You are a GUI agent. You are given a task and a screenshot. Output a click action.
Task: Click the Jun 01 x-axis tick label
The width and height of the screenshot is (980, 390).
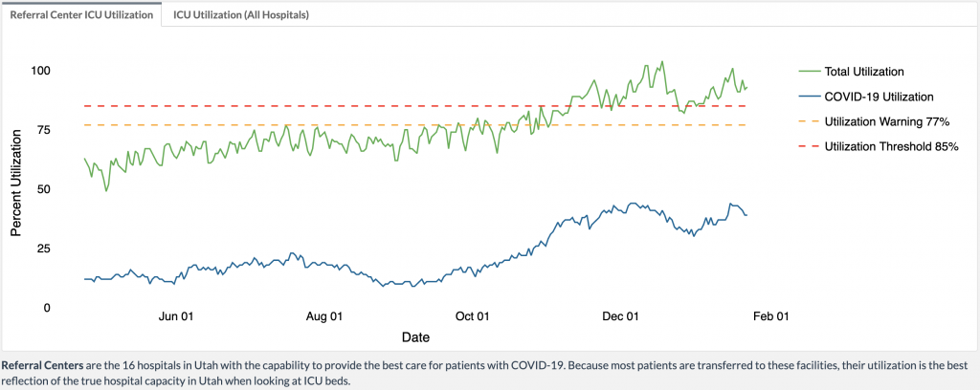click(x=176, y=316)
